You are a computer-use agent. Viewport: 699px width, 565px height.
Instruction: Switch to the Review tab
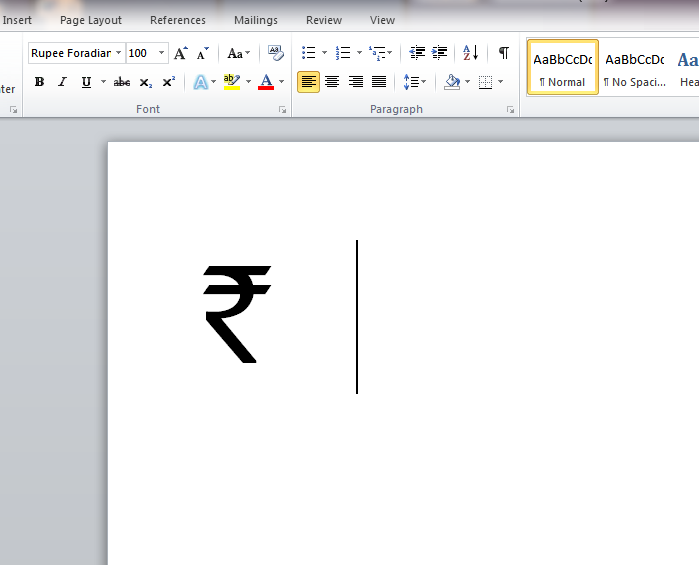tap(324, 20)
